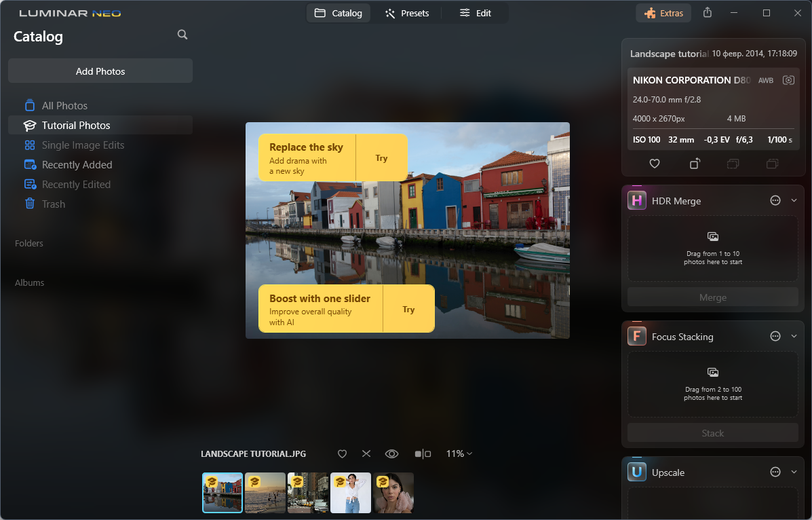Select the Upscale tool icon
The width and height of the screenshot is (812, 520).
click(636, 472)
